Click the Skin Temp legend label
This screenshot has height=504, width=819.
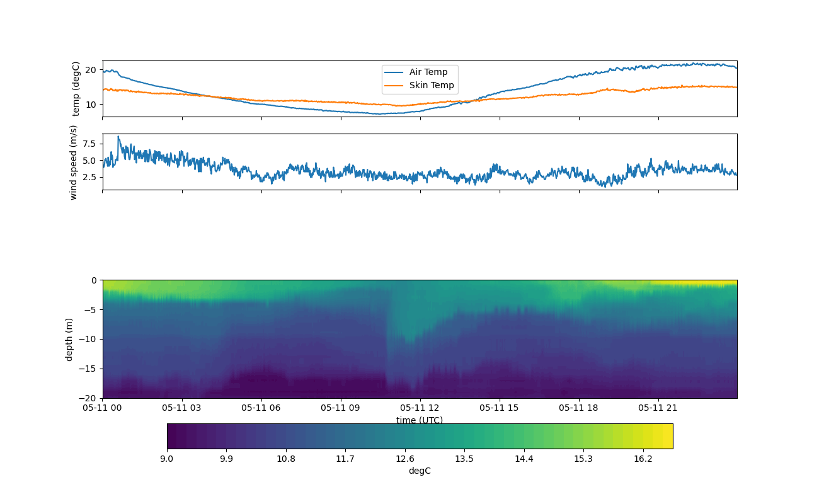431,85
